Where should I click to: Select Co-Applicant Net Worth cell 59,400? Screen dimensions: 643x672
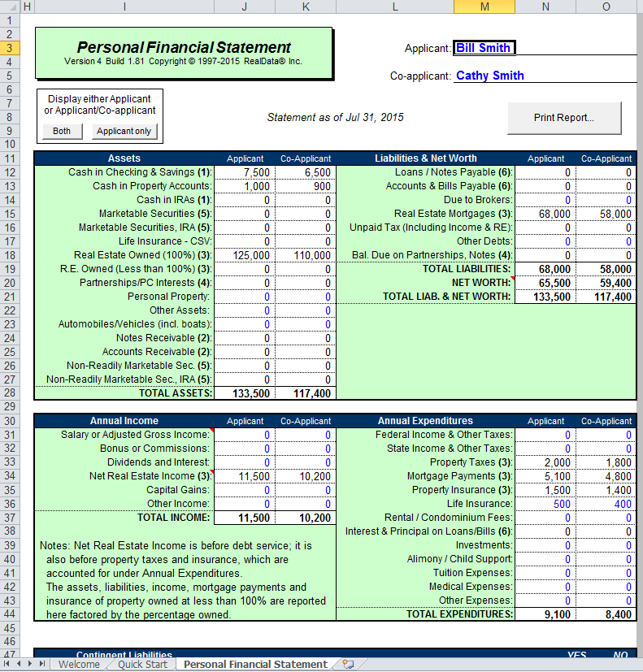[x=606, y=283]
